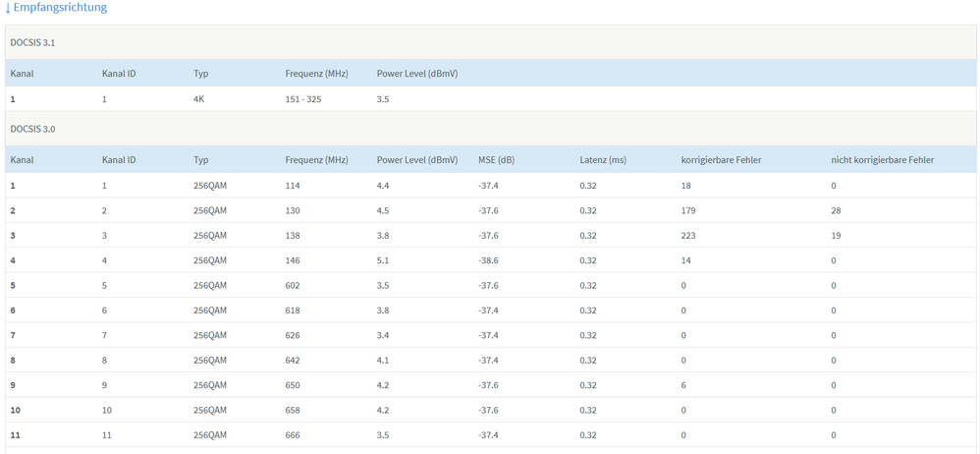Click the bold channel number 10
This screenshot has height=454, width=980.
[x=15, y=410]
